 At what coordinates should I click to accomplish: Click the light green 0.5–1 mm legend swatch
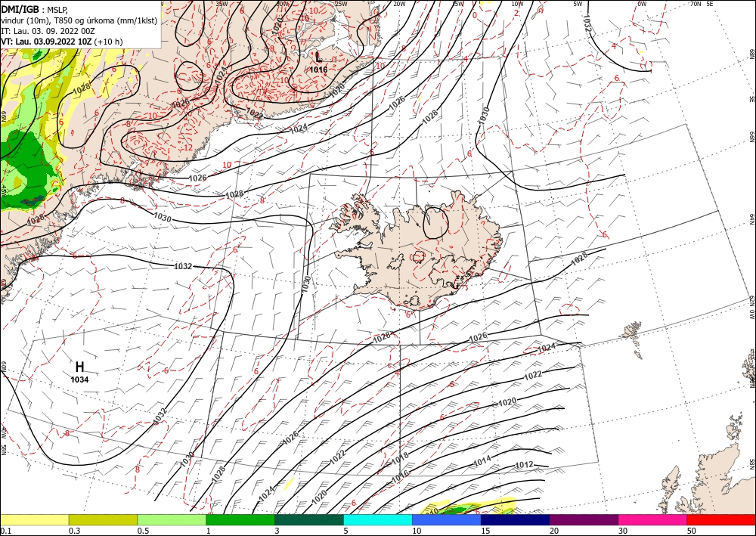(172, 519)
